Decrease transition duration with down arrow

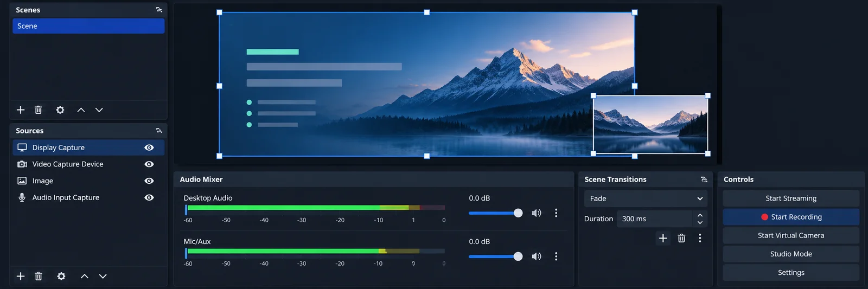(x=700, y=223)
